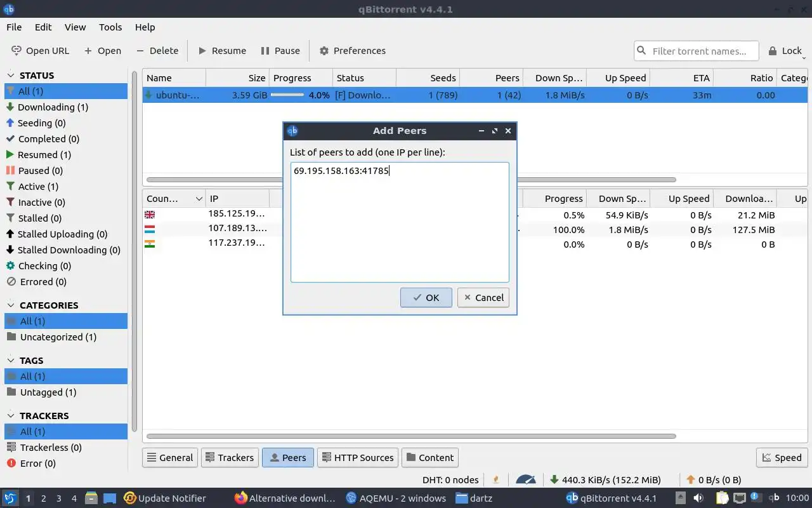Select the Stalled Downloading (0) filter
This screenshot has height=508, width=812.
[66, 250]
